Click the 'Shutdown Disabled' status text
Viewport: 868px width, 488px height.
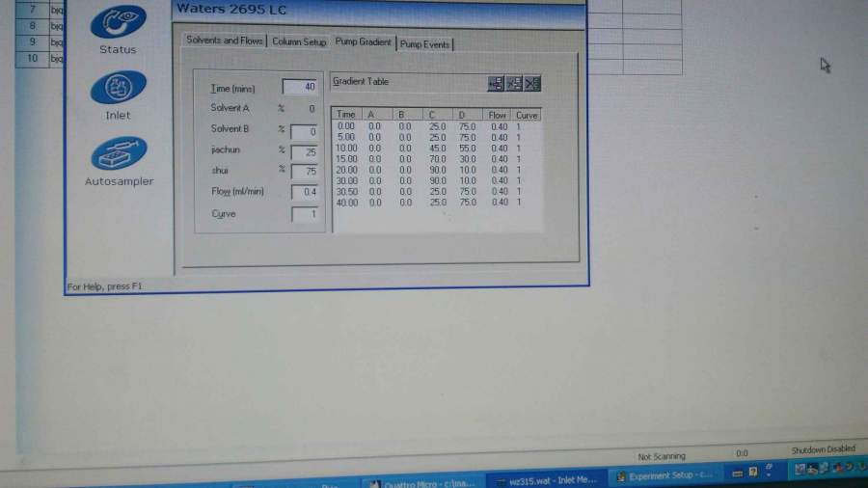(x=824, y=449)
